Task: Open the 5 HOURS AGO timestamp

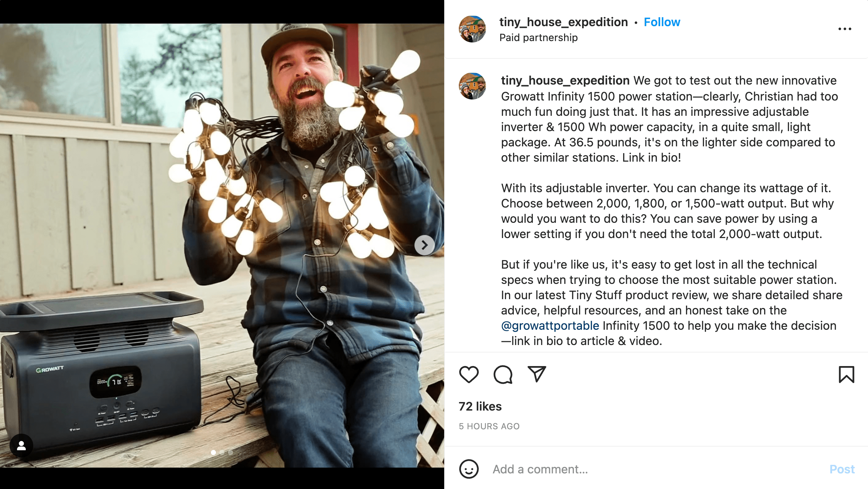Action: pyautogui.click(x=489, y=426)
